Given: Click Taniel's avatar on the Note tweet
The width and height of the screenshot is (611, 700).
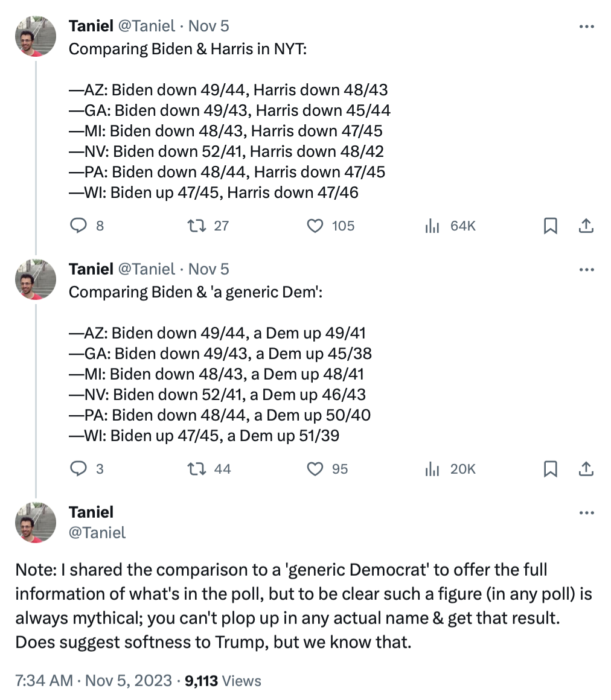Looking at the screenshot, I should click(x=36, y=522).
